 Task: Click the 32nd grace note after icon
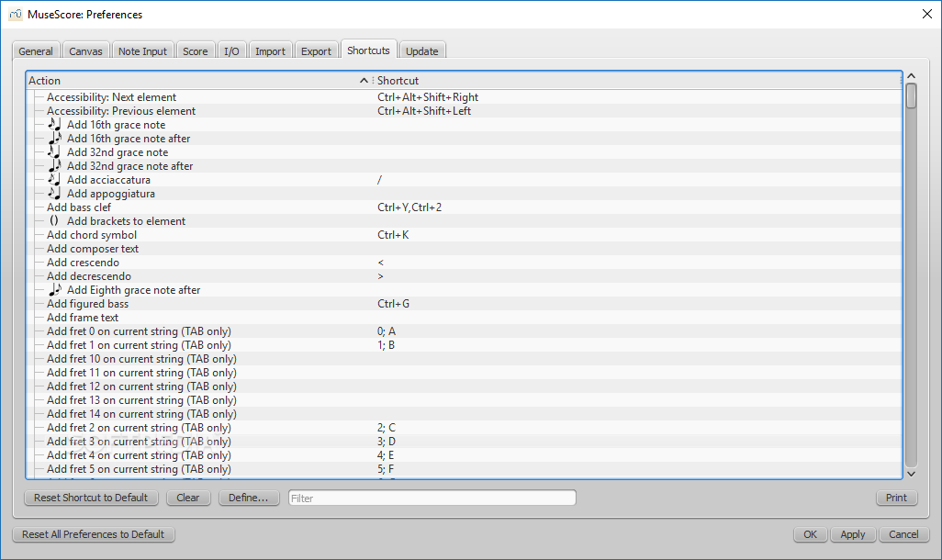tap(55, 166)
